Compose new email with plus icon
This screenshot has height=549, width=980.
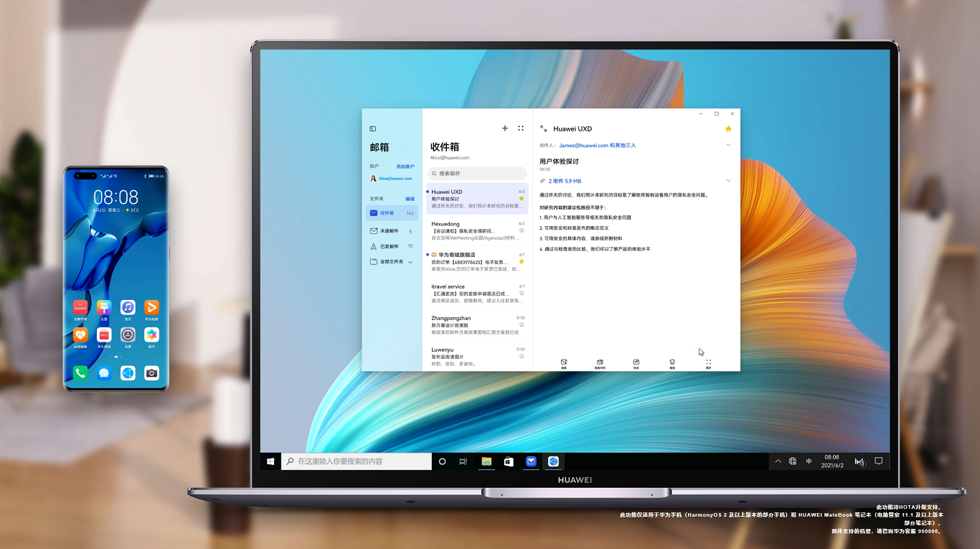point(505,128)
